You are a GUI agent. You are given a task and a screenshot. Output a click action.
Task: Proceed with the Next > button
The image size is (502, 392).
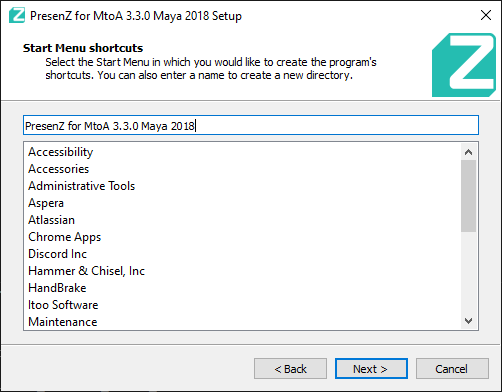click(x=371, y=369)
